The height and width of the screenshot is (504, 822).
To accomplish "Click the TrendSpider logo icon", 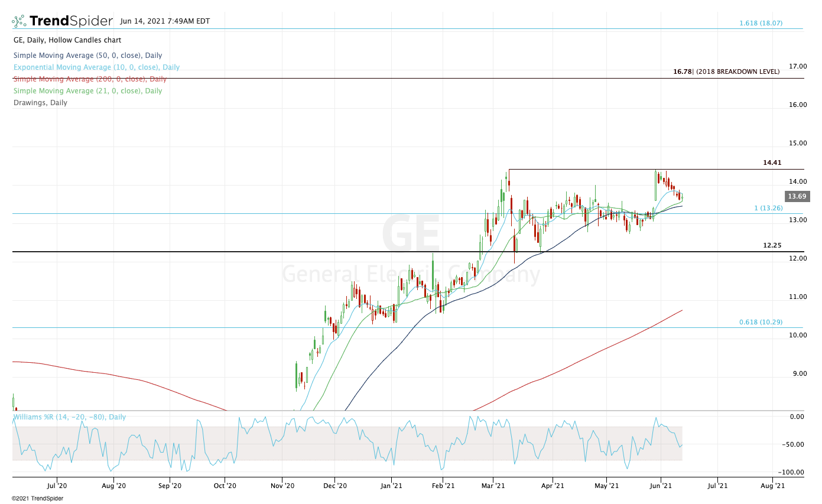I will 19,21.
